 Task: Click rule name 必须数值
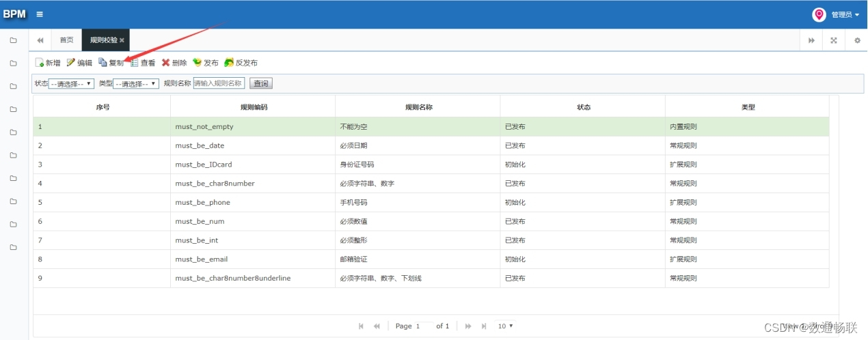point(353,221)
